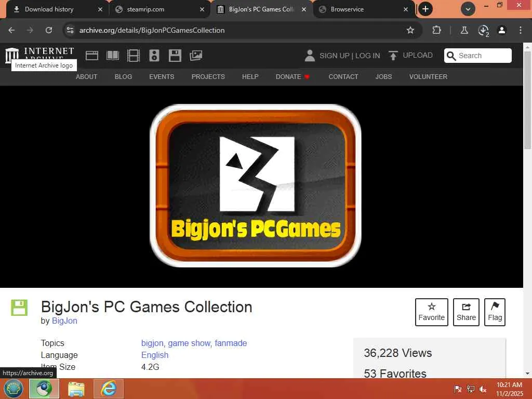Screen dimensions: 532x399
Task: Click the Share button
Action: tap(466, 312)
